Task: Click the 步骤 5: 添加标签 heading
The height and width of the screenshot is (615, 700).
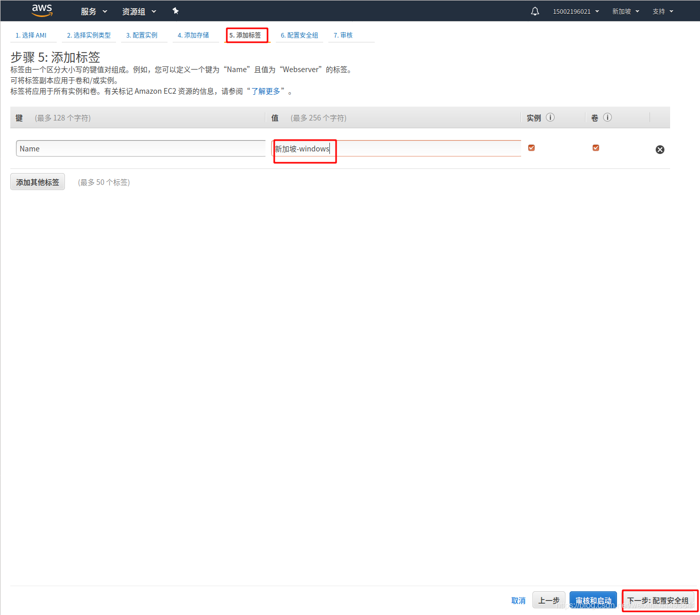Action: click(x=55, y=57)
